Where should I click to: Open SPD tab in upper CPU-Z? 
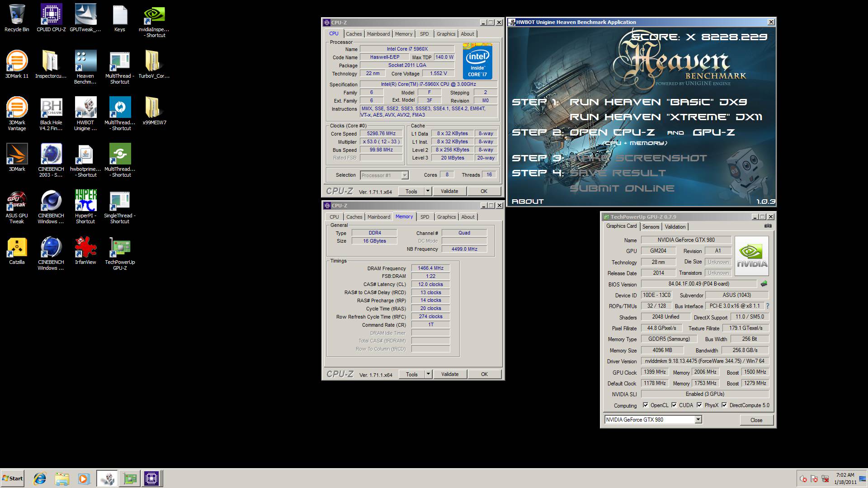coord(424,34)
